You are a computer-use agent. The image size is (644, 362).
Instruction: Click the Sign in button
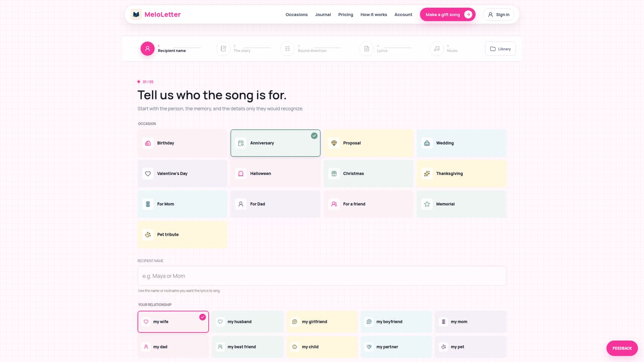tap(499, 15)
